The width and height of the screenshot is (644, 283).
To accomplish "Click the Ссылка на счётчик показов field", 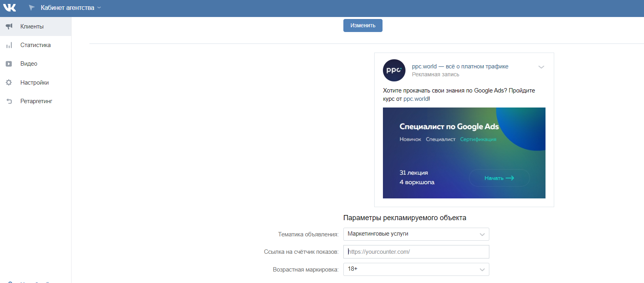I will point(416,252).
